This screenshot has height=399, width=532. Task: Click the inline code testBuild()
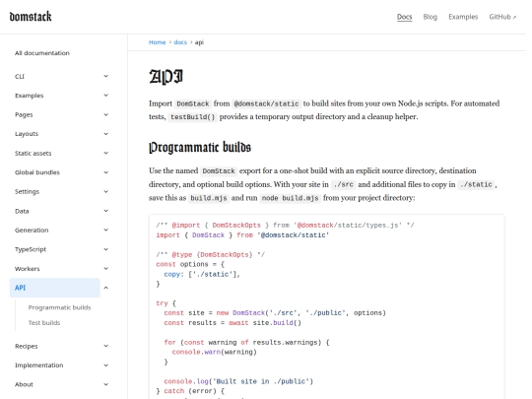pyautogui.click(x=192, y=117)
